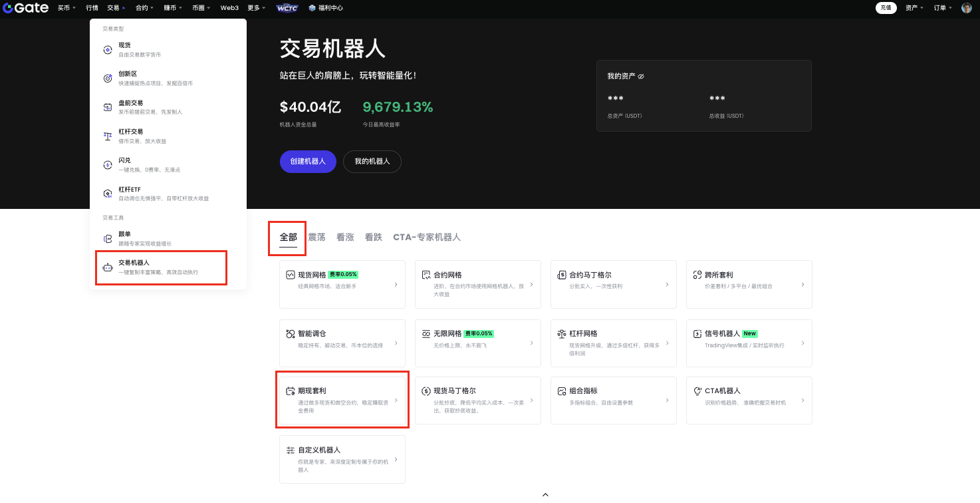The height and width of the screenshot is (503, 980).
Task: Click the 杠杆交易 margin trading scale icon
Action: click(108, 136)
